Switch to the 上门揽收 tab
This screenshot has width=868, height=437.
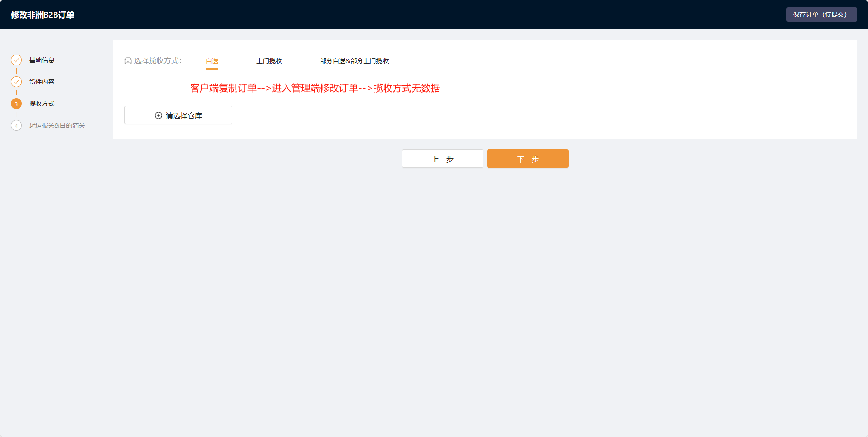269,61
